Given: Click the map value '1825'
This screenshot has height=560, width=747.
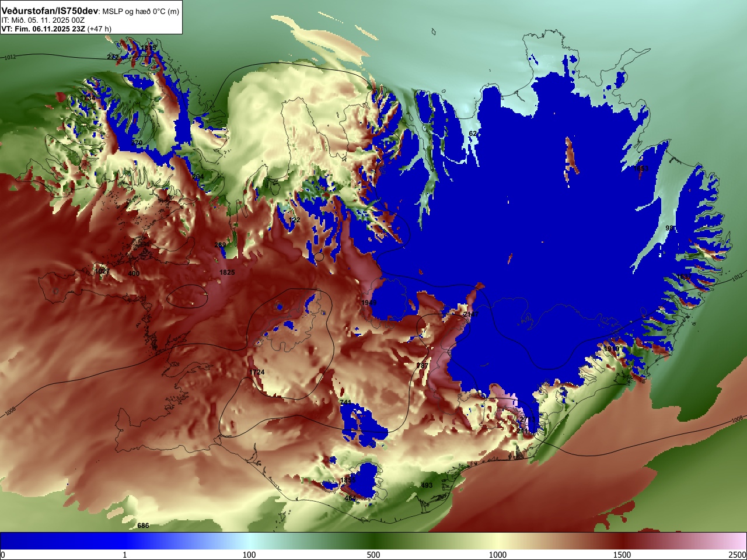Looking at the screenshot, I should click(x=227, y=272).
